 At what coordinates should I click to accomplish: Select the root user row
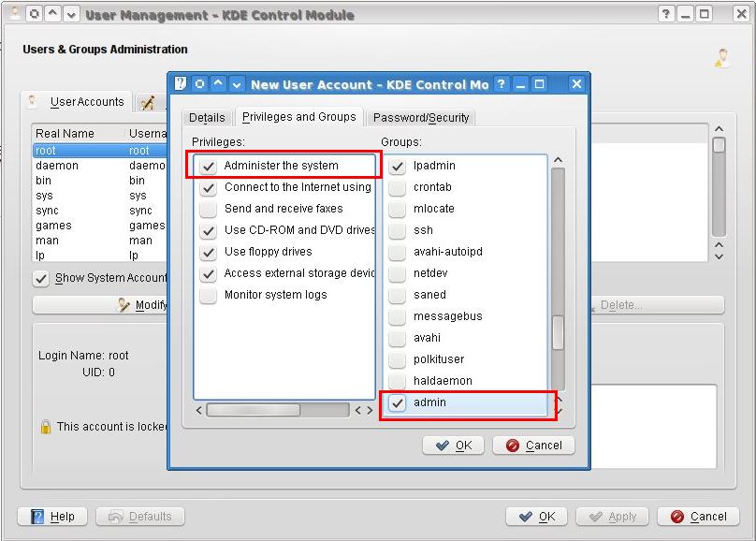tap(100, 151)
